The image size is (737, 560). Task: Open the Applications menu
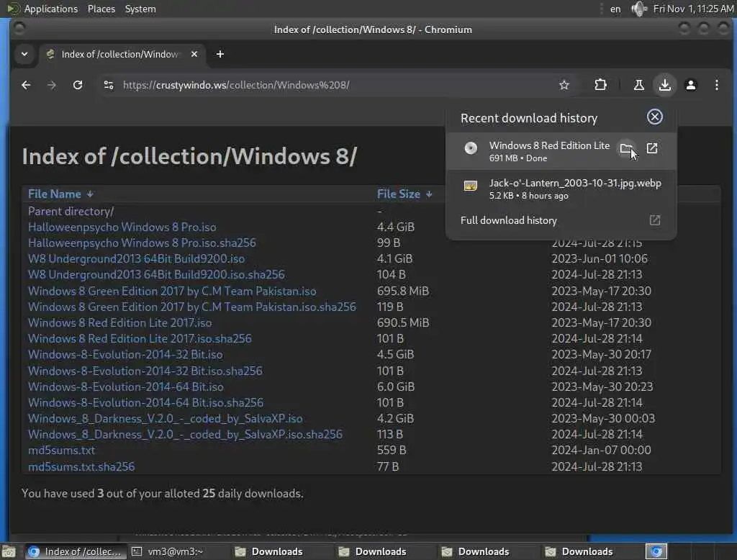tap(51, 9)
